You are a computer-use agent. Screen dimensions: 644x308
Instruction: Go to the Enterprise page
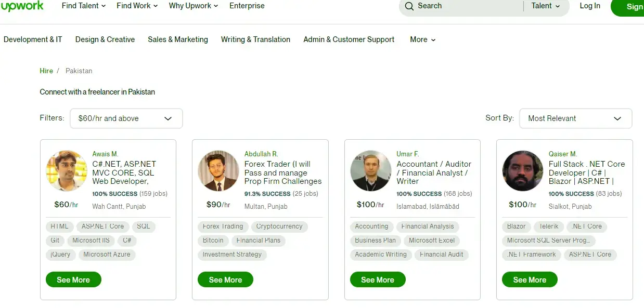click(x=247, y=6)
